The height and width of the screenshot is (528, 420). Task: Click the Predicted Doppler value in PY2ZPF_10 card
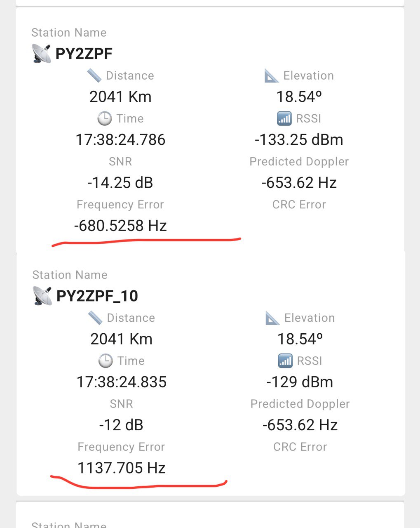(x=300, y=425)
